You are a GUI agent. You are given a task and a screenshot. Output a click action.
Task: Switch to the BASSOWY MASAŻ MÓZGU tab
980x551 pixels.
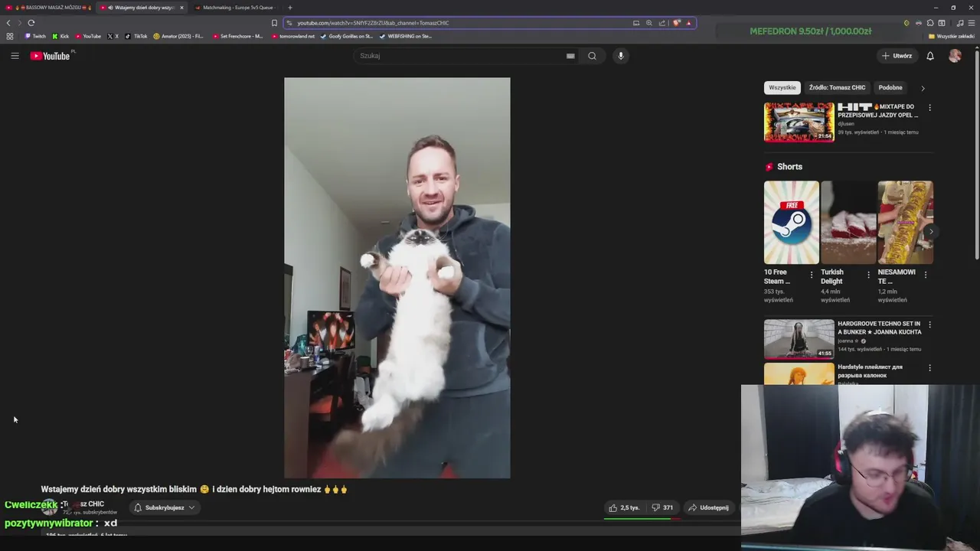[48, 8]
